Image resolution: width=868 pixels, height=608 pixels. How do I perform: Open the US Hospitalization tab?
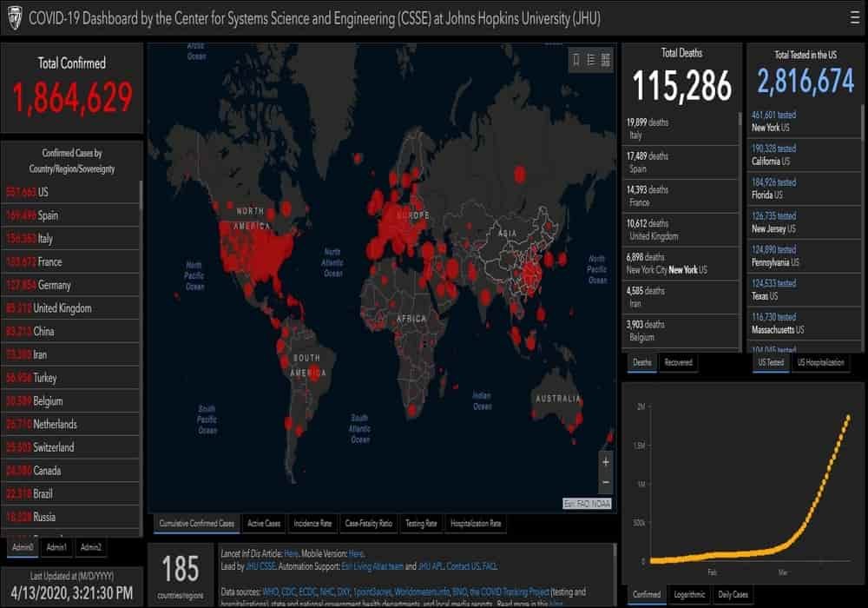pos(820,363)
